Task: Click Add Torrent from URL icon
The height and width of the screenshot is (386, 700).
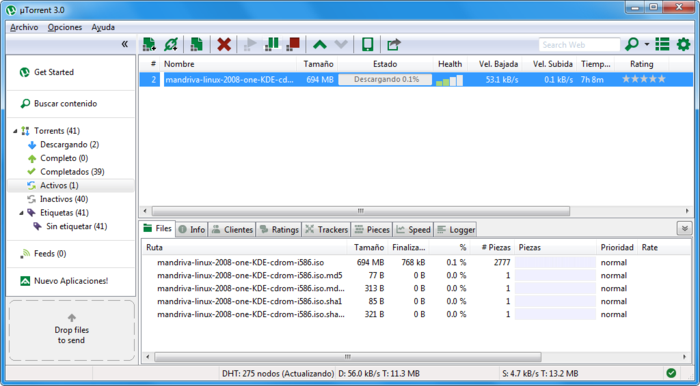Action: [x=171, y=44]
